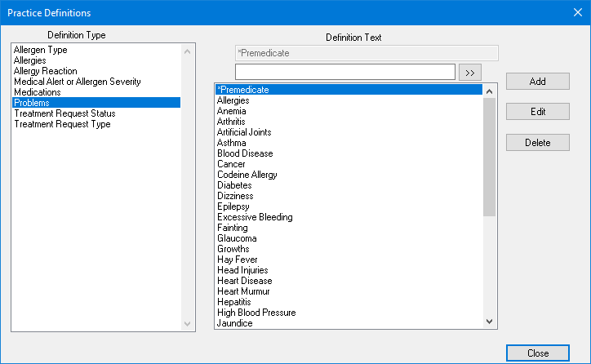Click the Add button
Viewport: 591px width, 364px height.
537,82
